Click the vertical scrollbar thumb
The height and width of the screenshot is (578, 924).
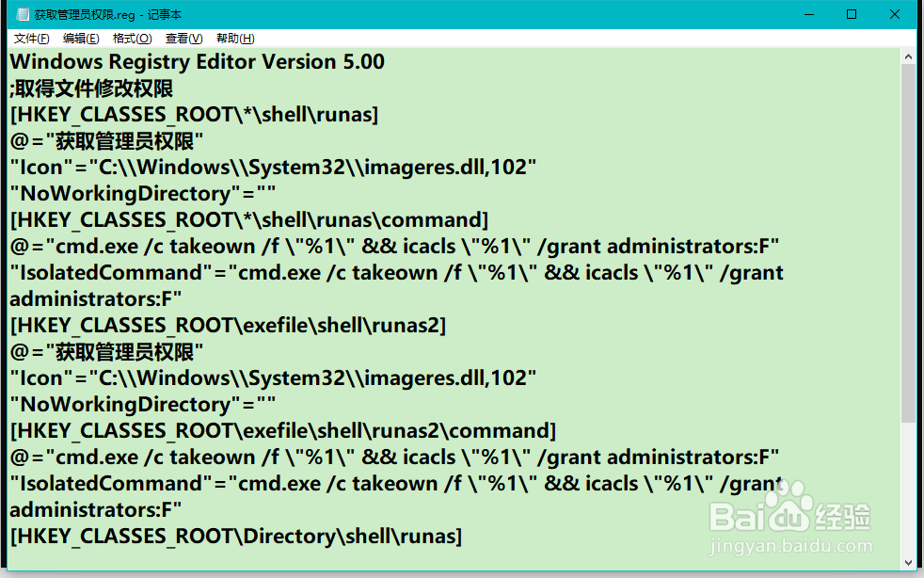908,243
